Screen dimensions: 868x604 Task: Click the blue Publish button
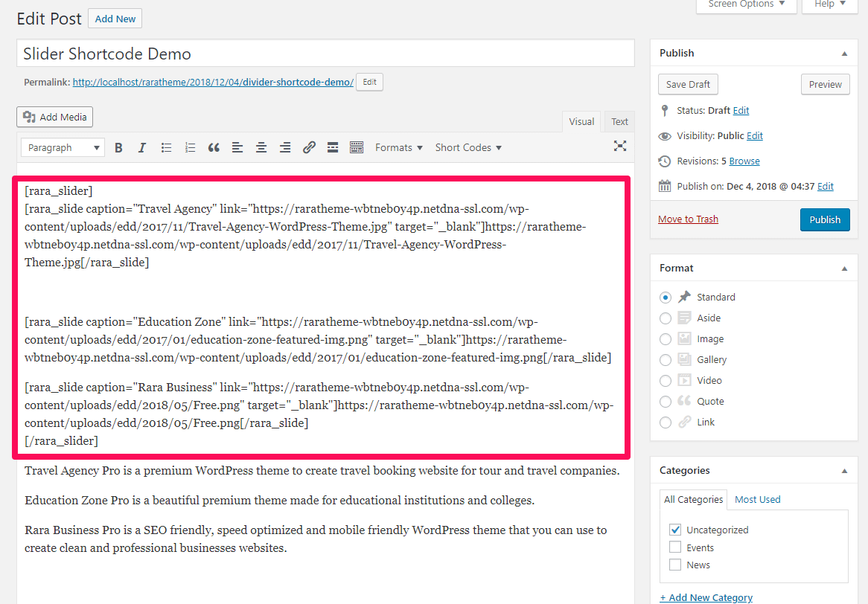(x=824, y=219)
